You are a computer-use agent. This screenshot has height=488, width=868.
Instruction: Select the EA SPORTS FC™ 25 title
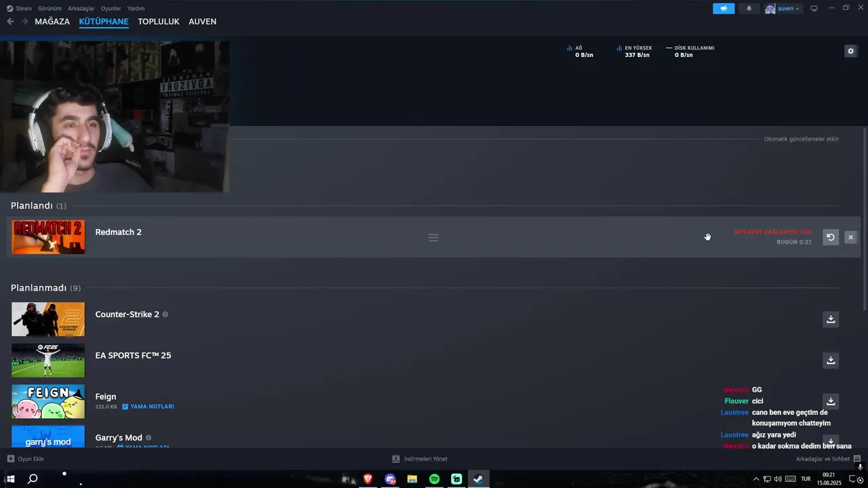click(x=133, y=355)
